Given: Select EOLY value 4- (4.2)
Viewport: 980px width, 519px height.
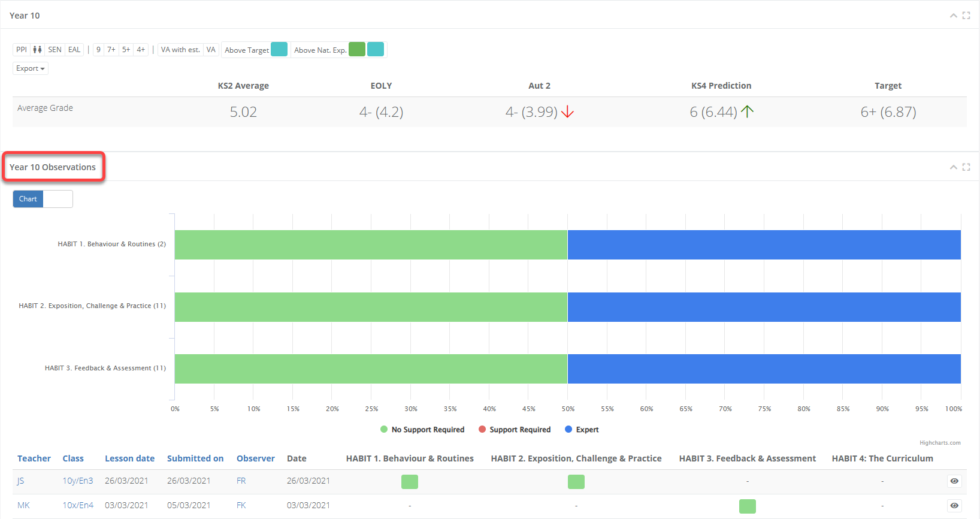Looking at the screenshot, I should [x=381, y=112].
